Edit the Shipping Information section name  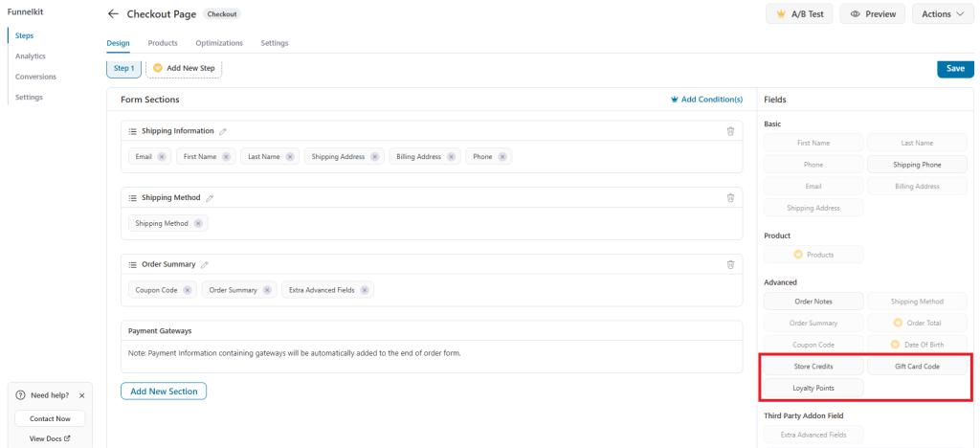click(223, 131)
